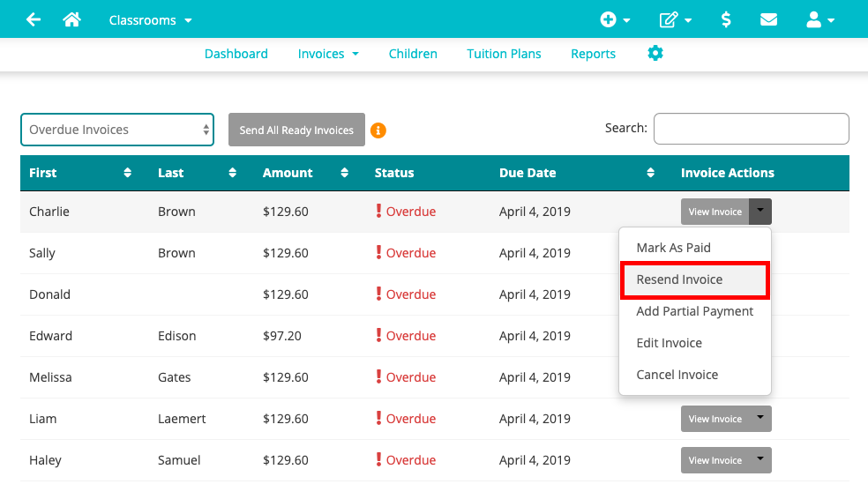Open the Overdue Invoices filter select
The width and height of the screenshot is (868, 484).
[117, 130]
